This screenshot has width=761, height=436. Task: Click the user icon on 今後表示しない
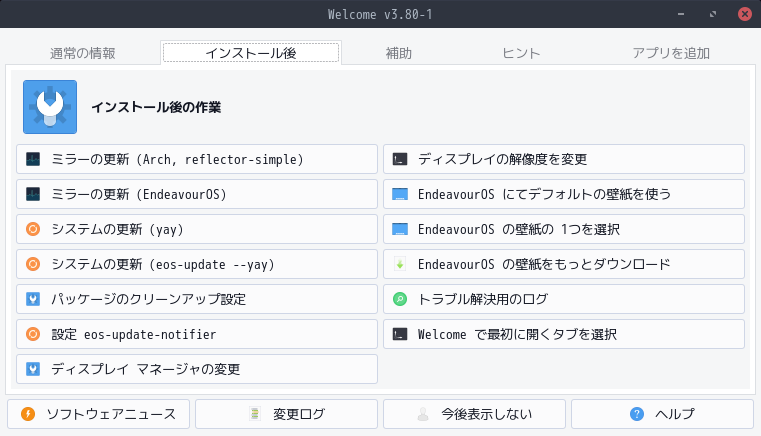(x=423, y=414)
